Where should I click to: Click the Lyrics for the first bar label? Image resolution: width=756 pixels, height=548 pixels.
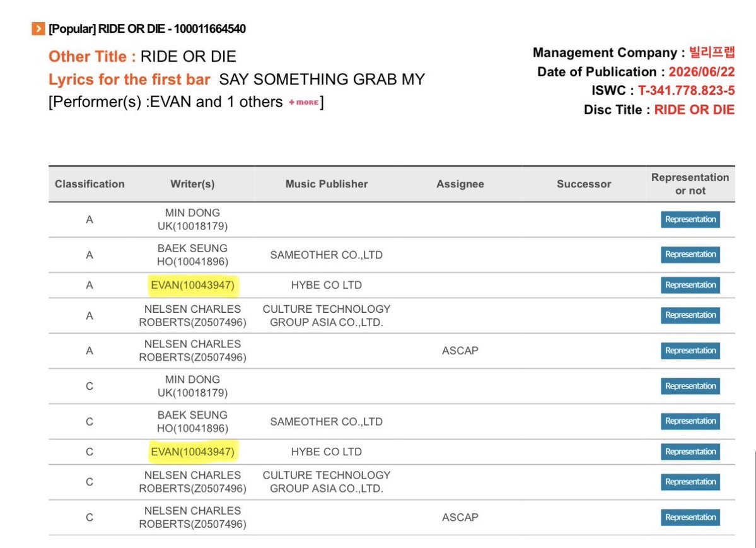[129, 79]
